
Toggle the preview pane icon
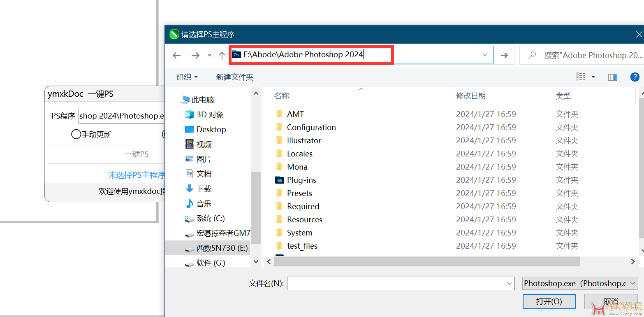coord(613,77)
